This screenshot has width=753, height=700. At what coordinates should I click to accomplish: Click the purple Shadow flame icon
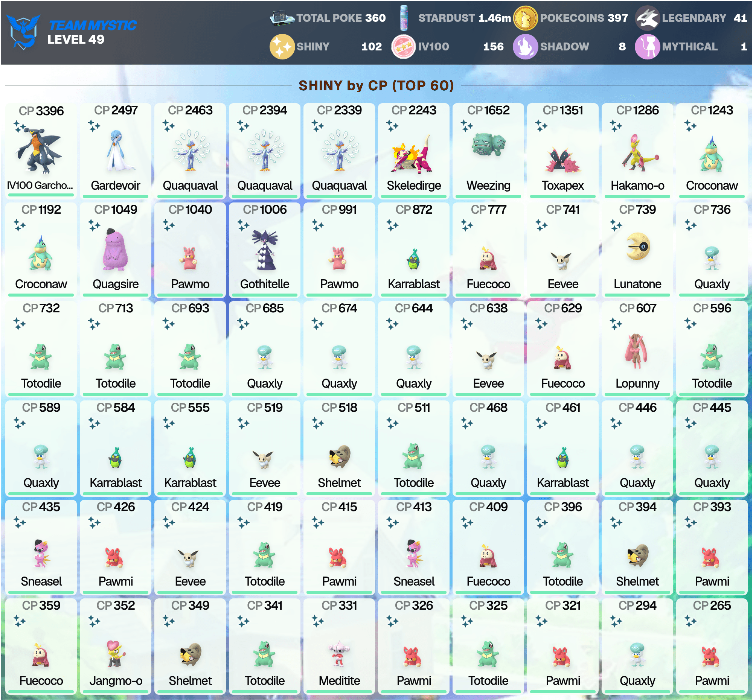pyautogui.click(x=525, y=47)
